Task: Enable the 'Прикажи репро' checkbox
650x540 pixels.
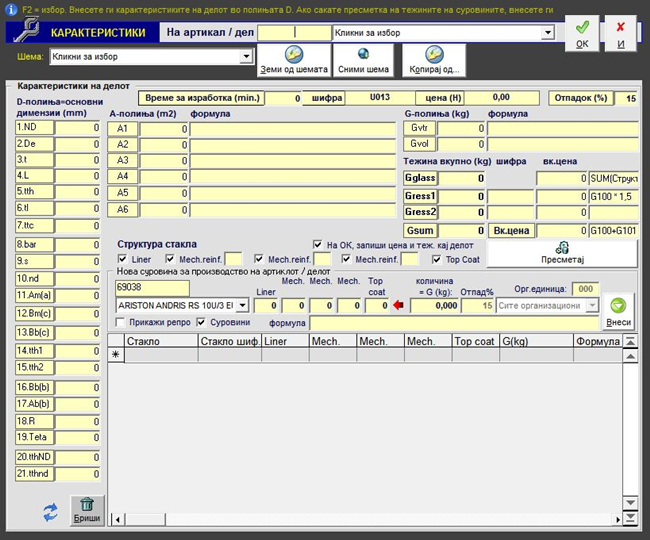Action: pyautogui.click(x=122, y=323)
